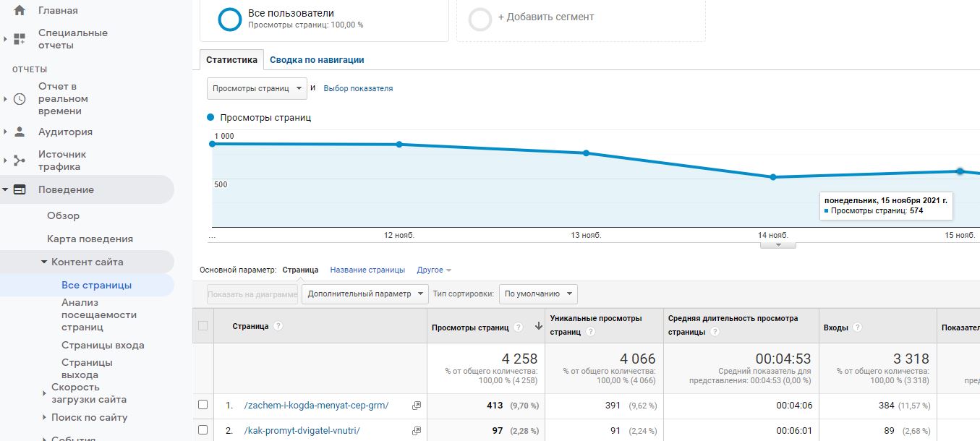Expand Поиск по сайту subsection
Image resolution: width=980 pixels, height=441 pixels.
[x=44, y=417]
